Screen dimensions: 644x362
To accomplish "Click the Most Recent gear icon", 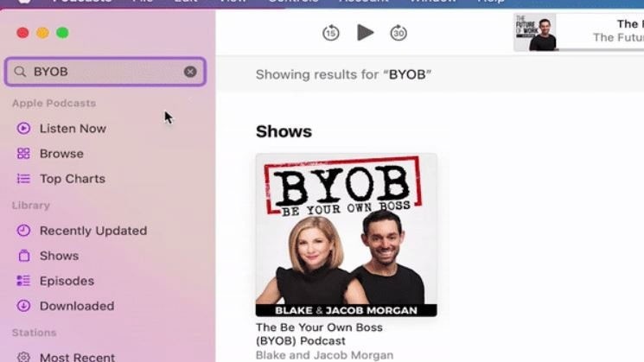I will click(x=23, y=357).
